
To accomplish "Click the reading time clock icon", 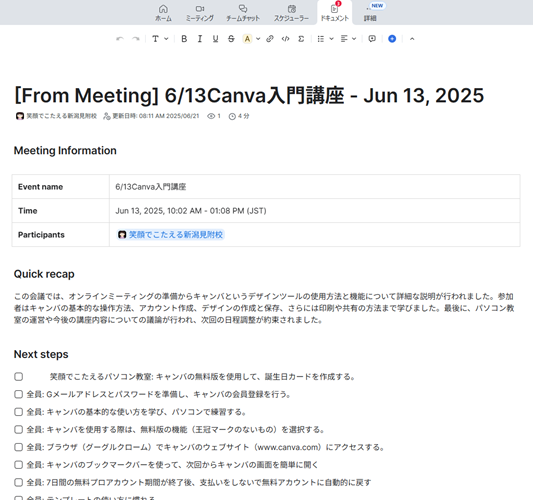I will pyautogui.click(x=232, y=116).
